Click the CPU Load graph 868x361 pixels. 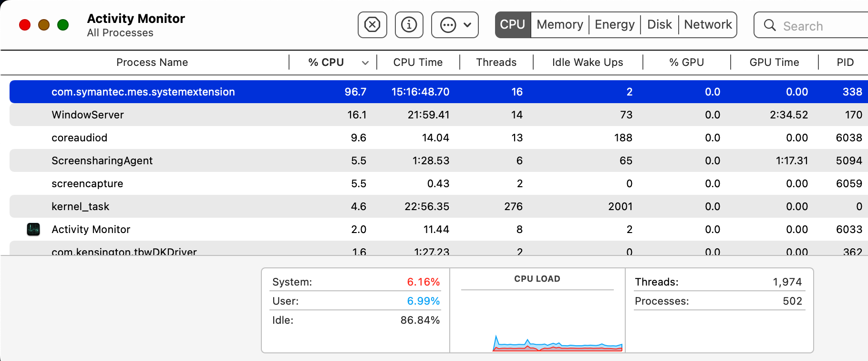click(x=537, y=320)
